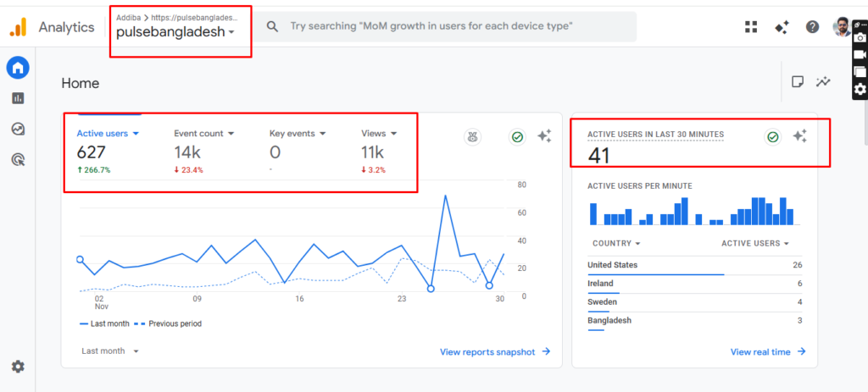Open the Reports icon in sidebar
The width and height of the screenshot is (868, 392).
(18, 98)
